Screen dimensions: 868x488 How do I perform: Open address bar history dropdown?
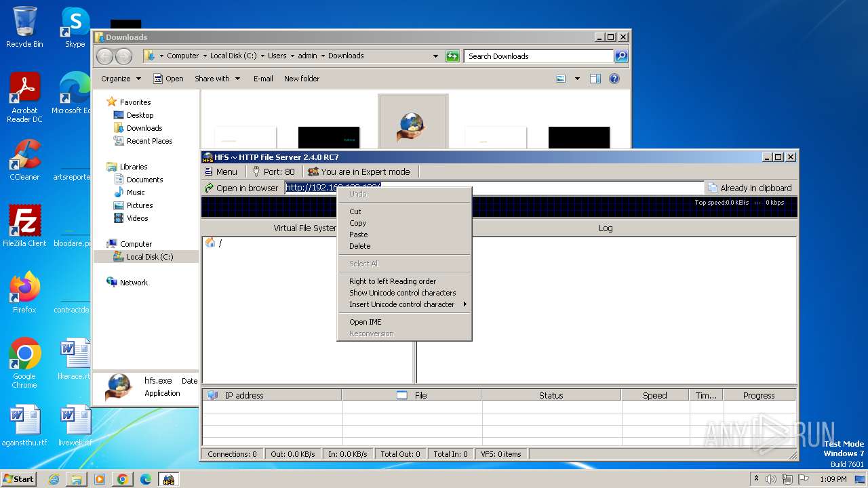pos(435,56)
